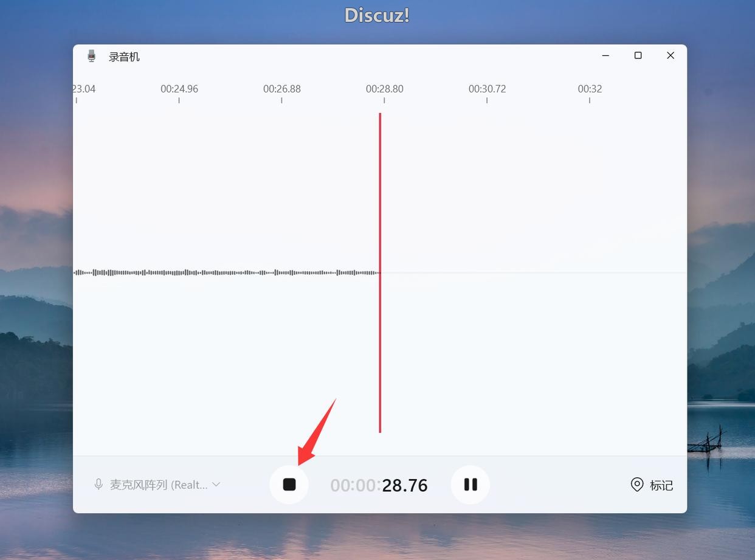Image resolution: width=755 pixels, height=560 pixels.
Task: Click the recorded audio waveform
Action: (225, 272)
